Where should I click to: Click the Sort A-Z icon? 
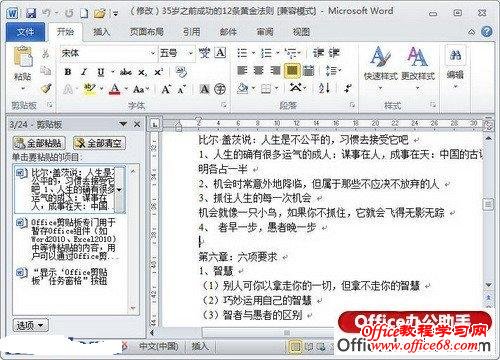click(324, 89)
